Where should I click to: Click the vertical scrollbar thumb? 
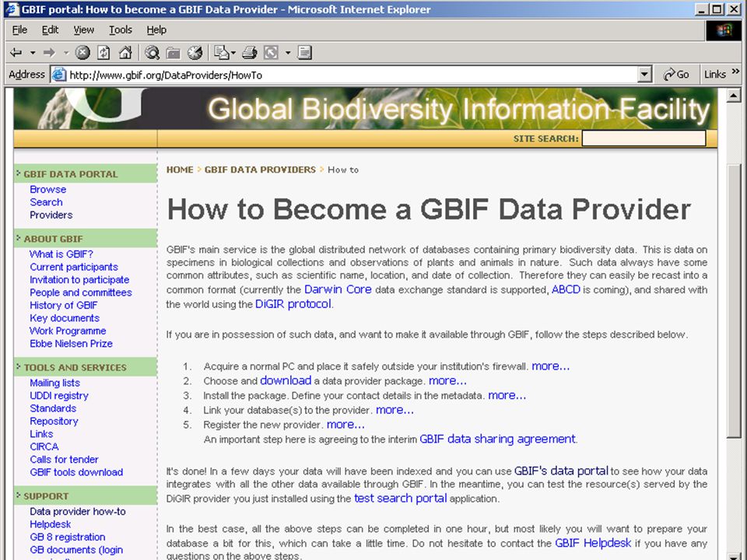point(733,301)
